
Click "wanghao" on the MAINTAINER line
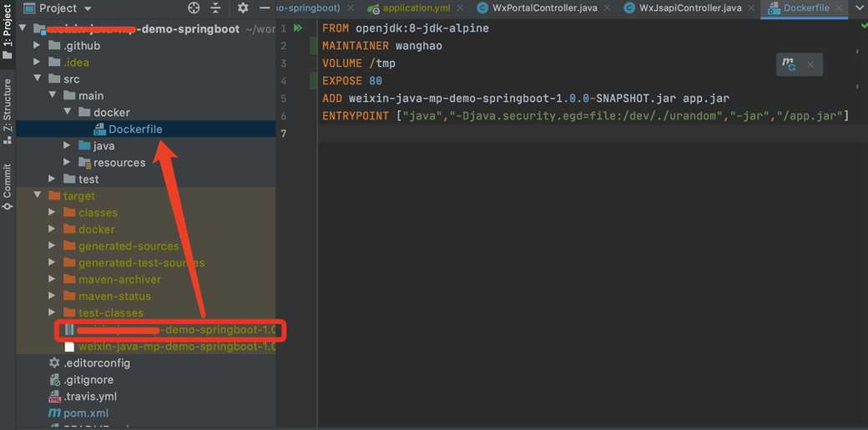tap(418, 46)
